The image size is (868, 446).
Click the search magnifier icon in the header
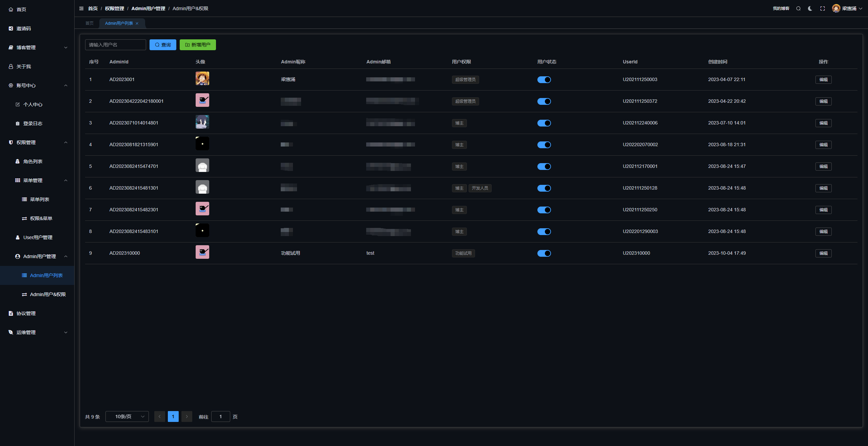point(798,8)
